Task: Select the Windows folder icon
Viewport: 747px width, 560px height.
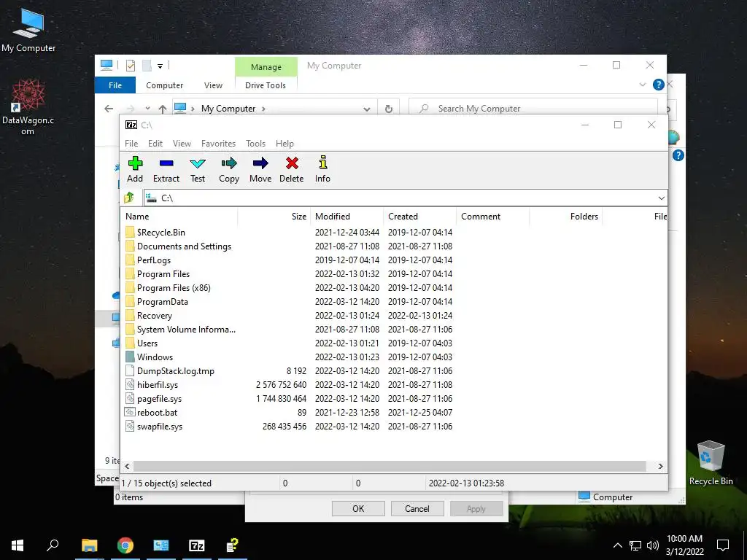Action: point(130,357)
